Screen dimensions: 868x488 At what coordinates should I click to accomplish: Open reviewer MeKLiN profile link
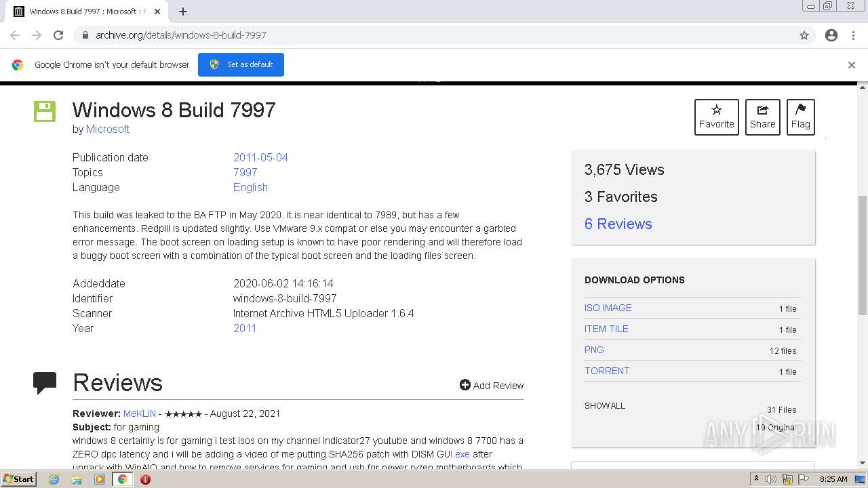[x=140, y=413]
